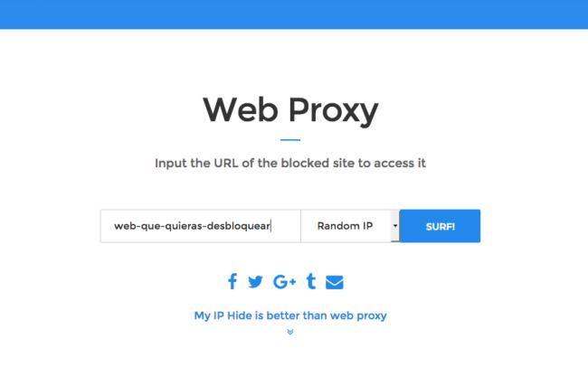This screenshot has width=588, height=386.
Task: Click 'My IP Hide' words in bottom link
Action: tap(223, 315)
